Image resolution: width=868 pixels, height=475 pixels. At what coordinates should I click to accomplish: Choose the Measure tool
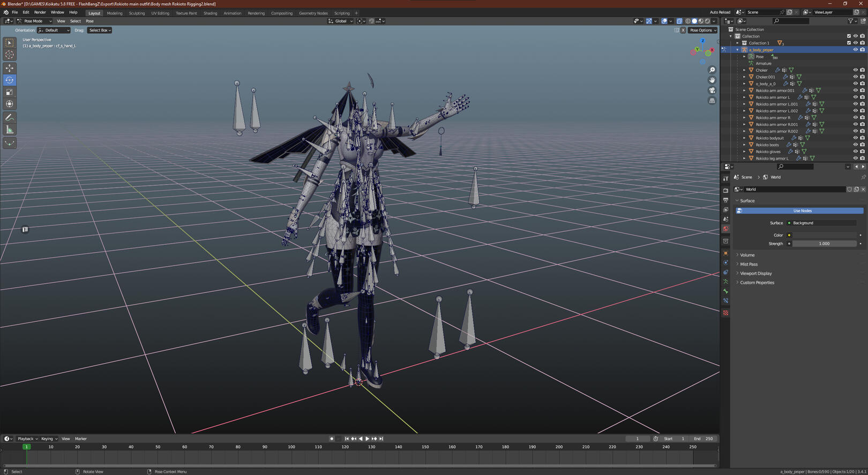[10, 130]
